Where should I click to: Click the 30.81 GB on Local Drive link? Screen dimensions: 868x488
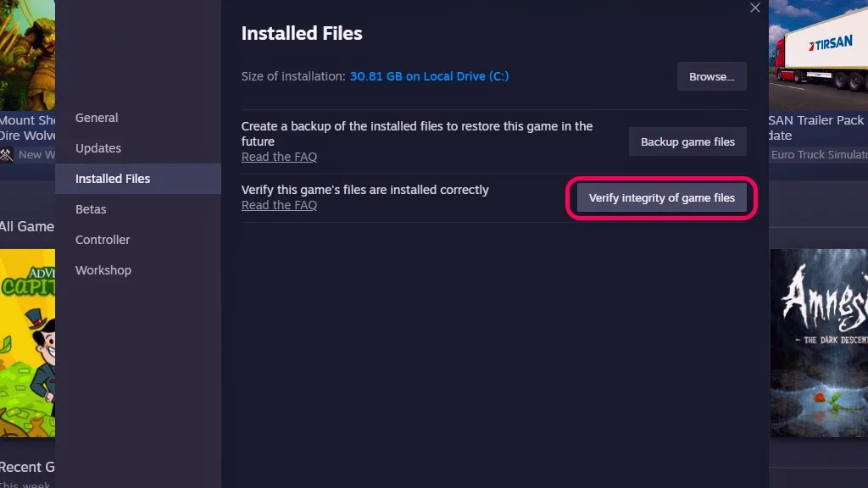point(429,76)
